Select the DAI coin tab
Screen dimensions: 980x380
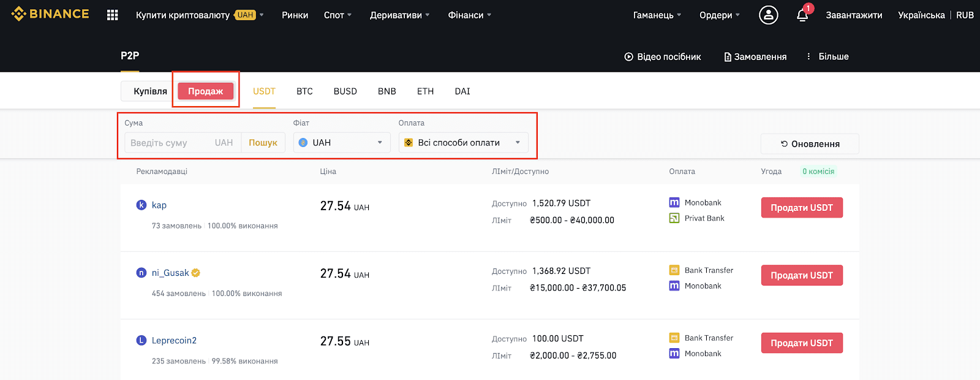tap(462, 91)
